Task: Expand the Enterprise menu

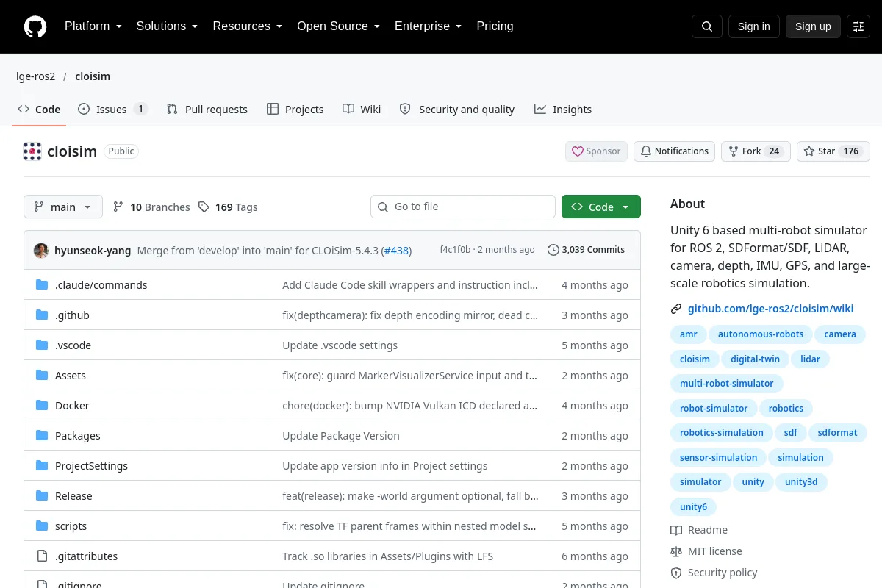Action: coord(428,26)
